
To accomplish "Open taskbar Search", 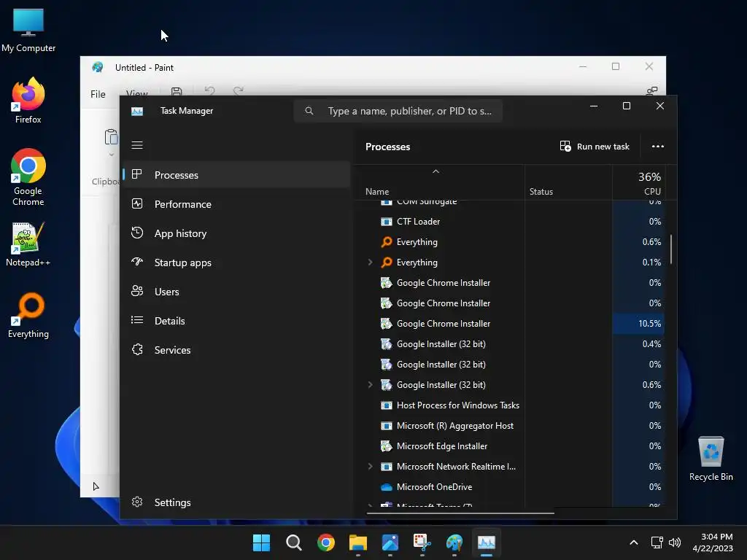I will (x=293, y=542).
